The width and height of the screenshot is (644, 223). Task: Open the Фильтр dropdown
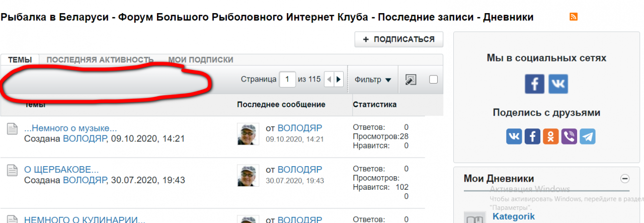373,80
